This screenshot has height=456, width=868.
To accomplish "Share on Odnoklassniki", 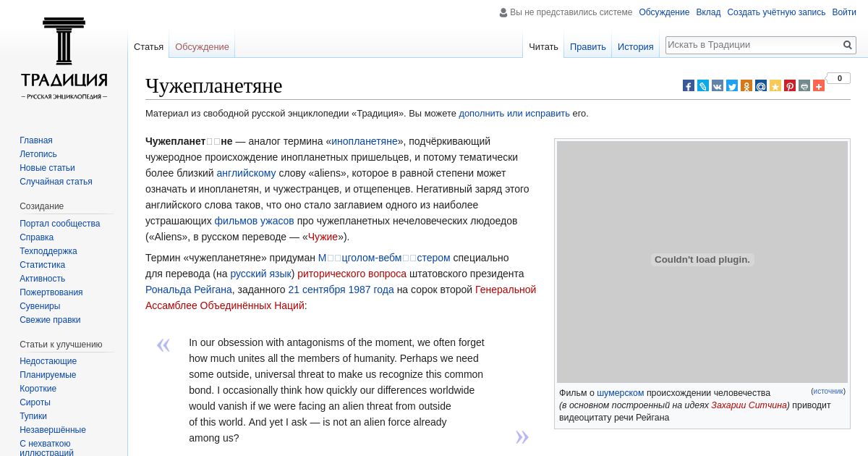I will 746,85.
